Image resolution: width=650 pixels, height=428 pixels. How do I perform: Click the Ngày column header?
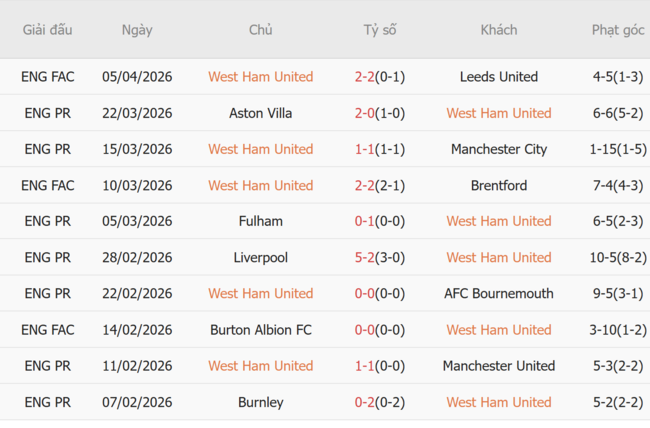point(137,30)
